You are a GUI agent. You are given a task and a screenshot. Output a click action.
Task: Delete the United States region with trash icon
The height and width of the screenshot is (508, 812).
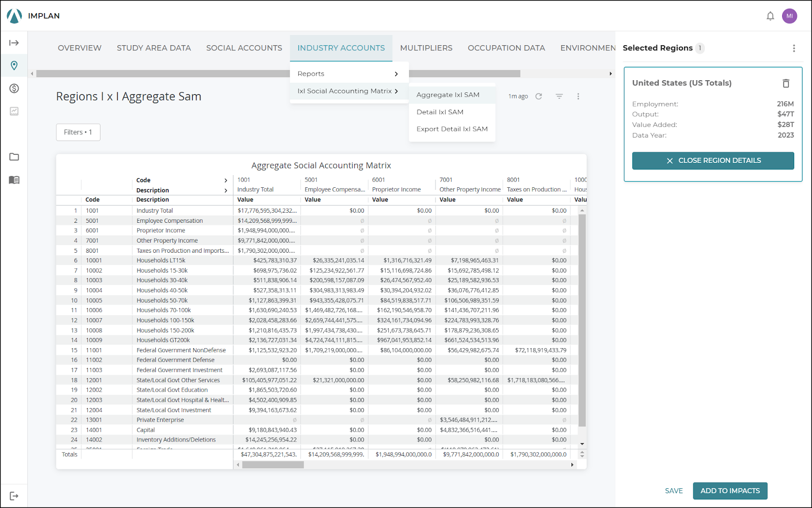(786, 83)
